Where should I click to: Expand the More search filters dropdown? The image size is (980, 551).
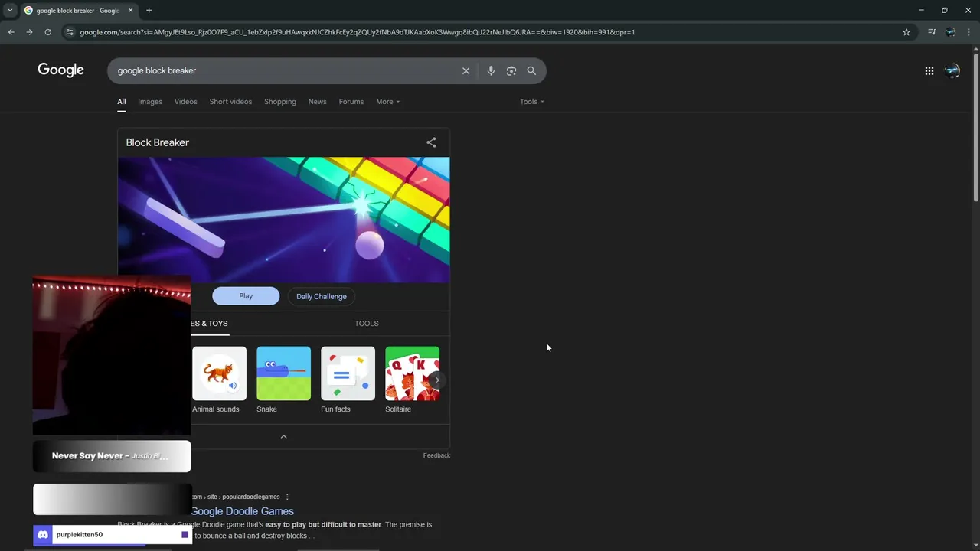tap(387, 102)
